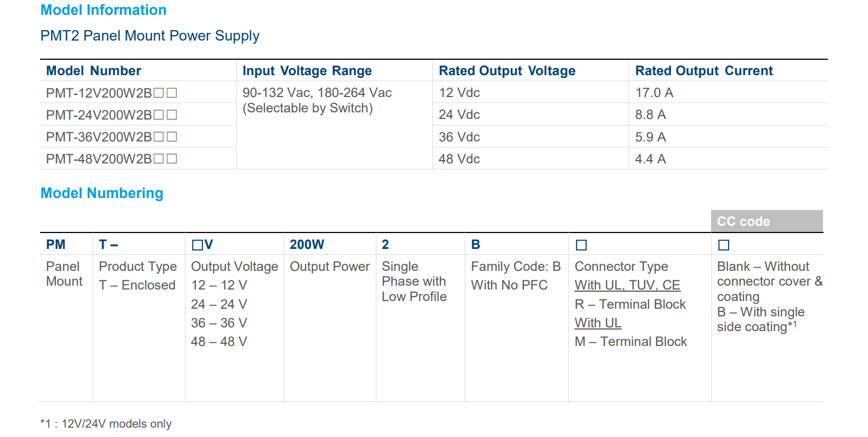Select the 36 Vdc output voltage cell
The width and height of the screenshot is (868, 437).
[459, 137]
